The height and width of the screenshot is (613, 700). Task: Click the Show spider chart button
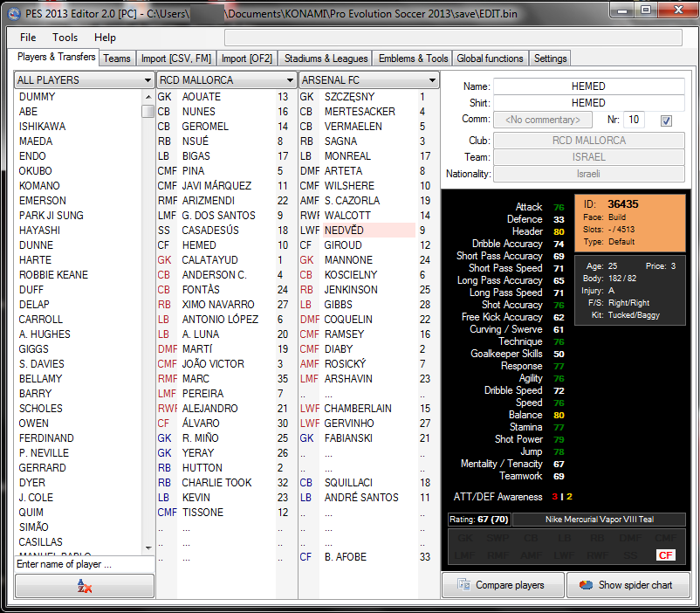click(x=628, y=585)
